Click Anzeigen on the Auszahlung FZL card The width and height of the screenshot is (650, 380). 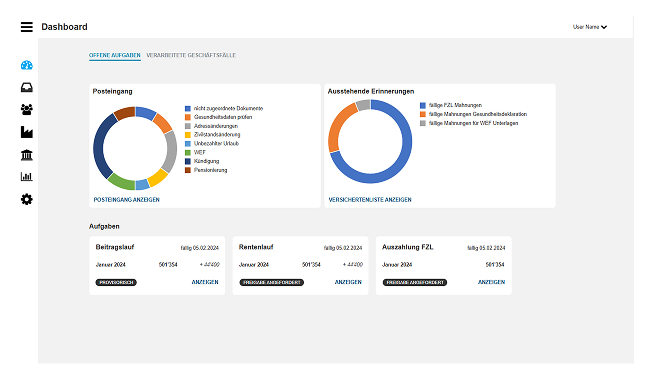point(491,282)
